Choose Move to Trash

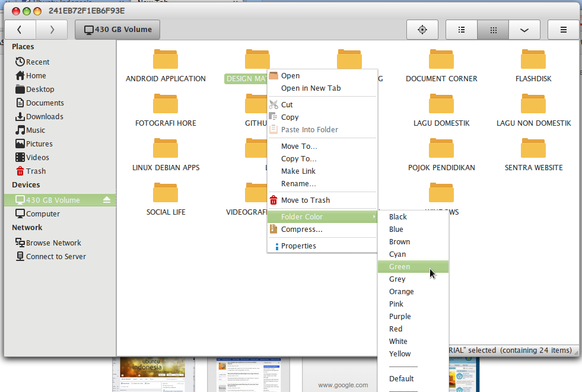point(322,200)
